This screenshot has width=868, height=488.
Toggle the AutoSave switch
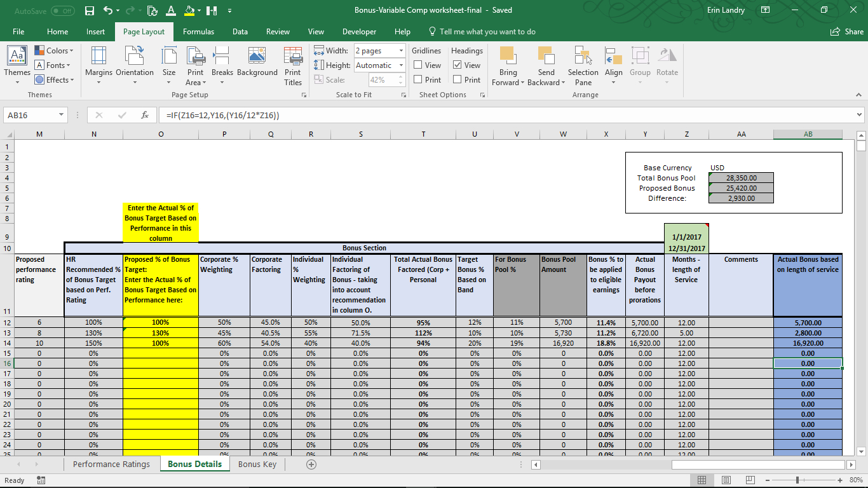62,10
